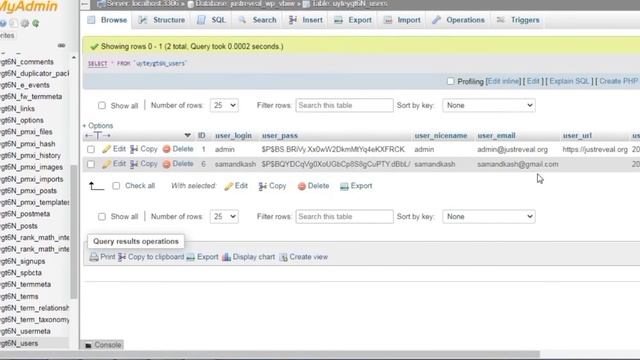
Task: Open the pmxi_history table in sidebar
Action: point(31,156)
